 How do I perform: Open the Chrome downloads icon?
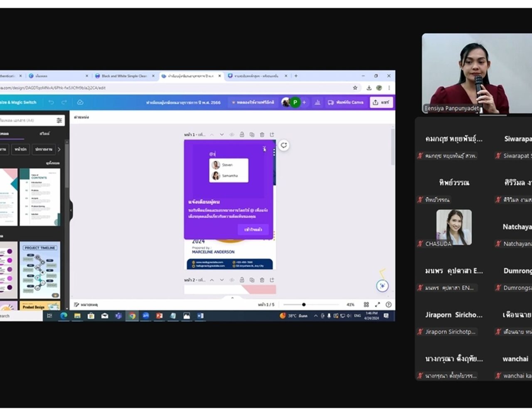click(369, 88)
